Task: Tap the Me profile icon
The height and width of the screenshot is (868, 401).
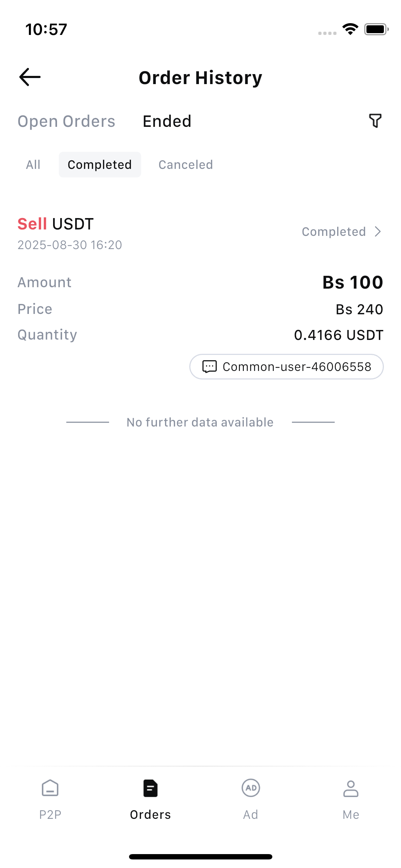Action: click(351, 788)
